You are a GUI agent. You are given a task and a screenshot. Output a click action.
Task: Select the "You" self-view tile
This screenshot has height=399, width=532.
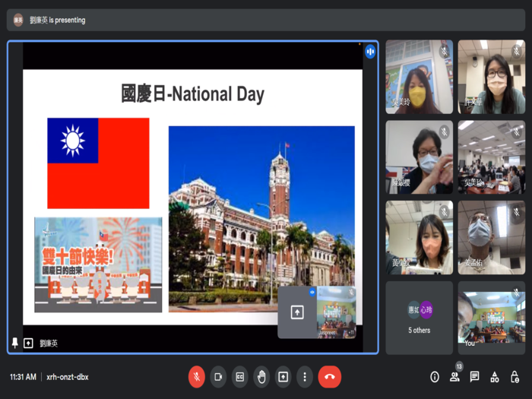click(492, 318)
